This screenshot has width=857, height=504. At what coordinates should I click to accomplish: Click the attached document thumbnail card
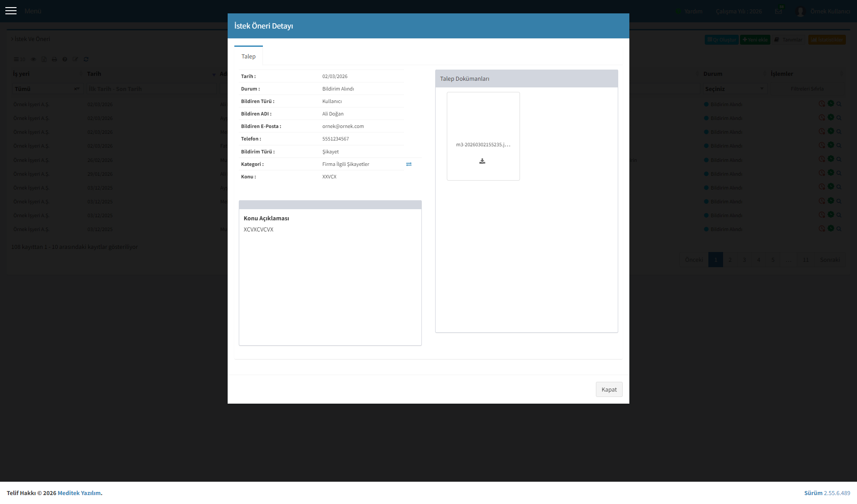coord(483,136)
